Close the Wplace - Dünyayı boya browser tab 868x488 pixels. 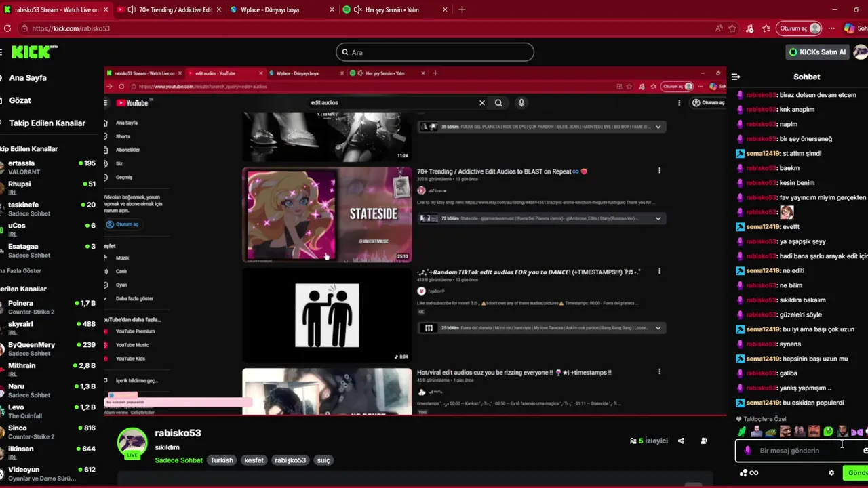point(332,9)
